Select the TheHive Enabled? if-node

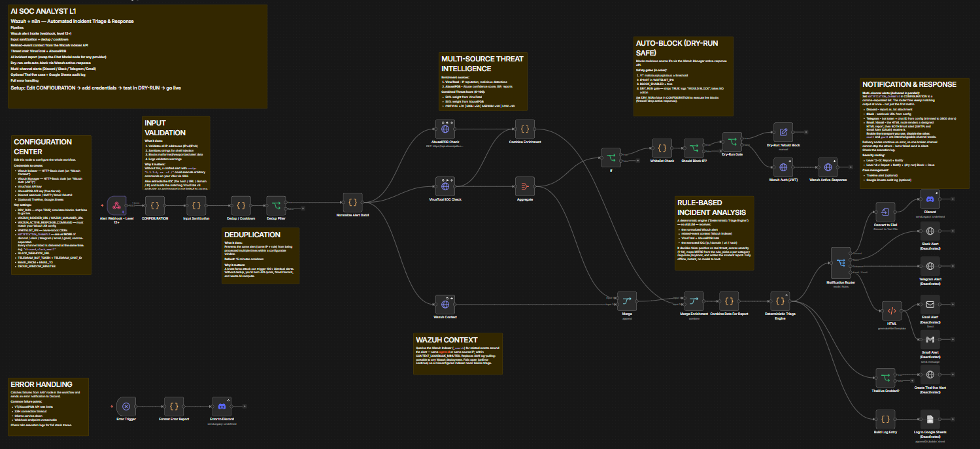tap(885, 377)
